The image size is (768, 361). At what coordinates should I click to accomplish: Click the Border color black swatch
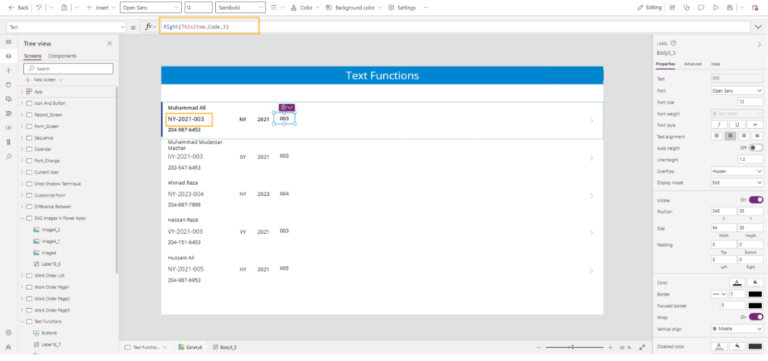(755, 294)
